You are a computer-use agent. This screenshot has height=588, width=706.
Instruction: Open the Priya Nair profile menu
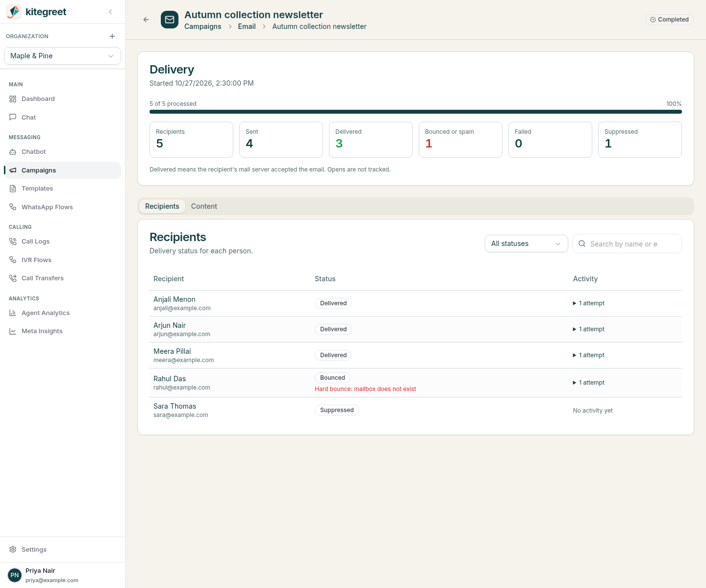point(62,575)
